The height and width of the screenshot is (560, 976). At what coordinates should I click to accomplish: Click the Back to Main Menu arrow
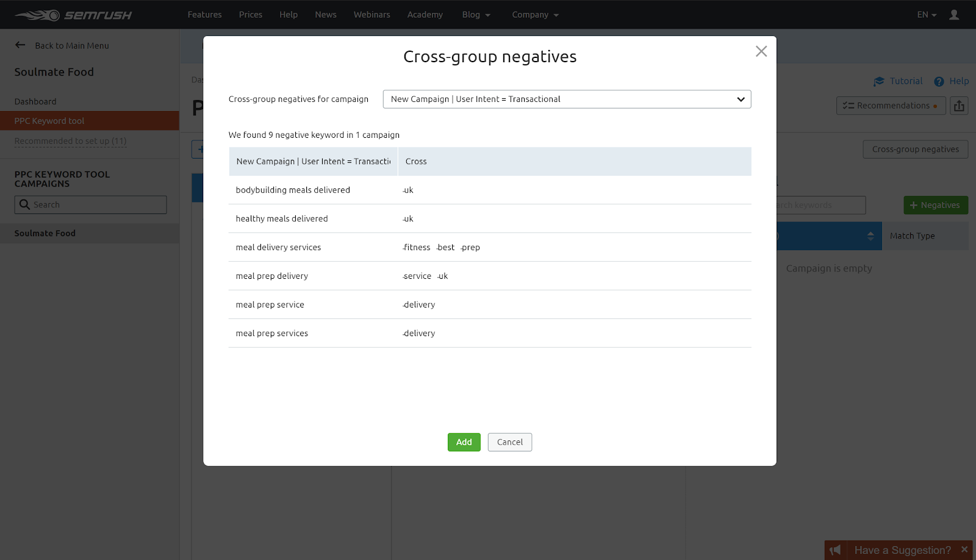(x=20, y=45)
